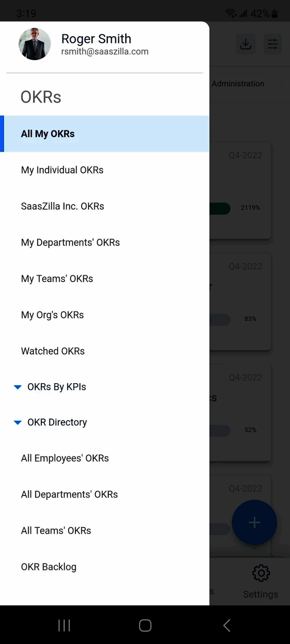Collapse the OKRs By KPIs section

(18, 387)
